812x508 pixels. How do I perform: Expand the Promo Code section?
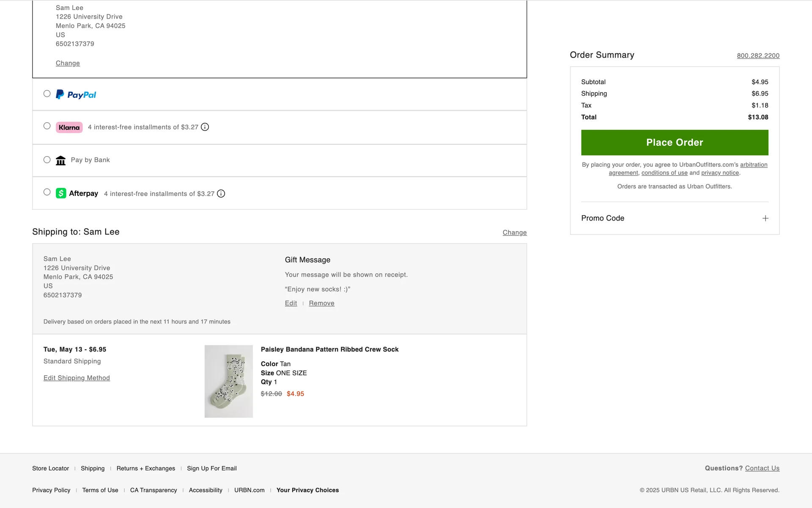603,218
